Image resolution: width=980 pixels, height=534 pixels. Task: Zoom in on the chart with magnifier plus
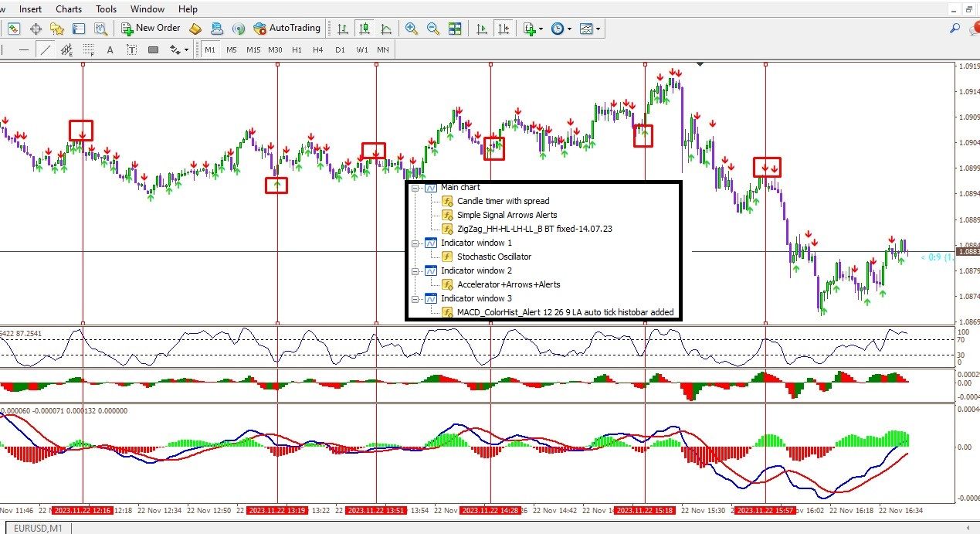point(412,29)
